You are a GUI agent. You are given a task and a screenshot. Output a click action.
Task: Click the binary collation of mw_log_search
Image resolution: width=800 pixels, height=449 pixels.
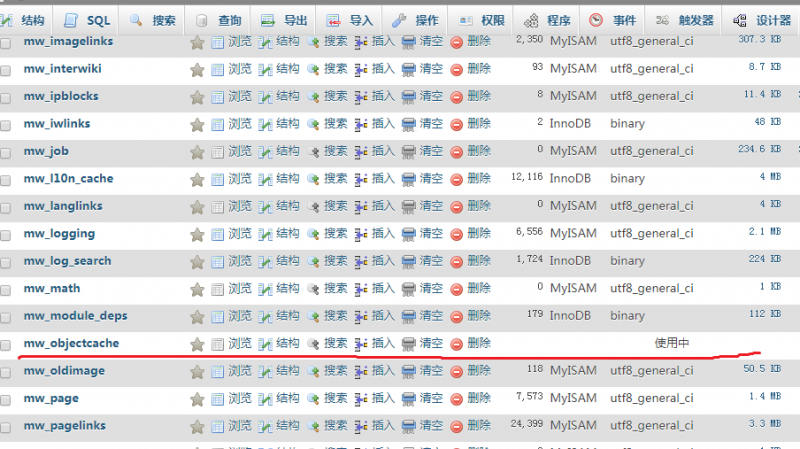click(628, 261)
